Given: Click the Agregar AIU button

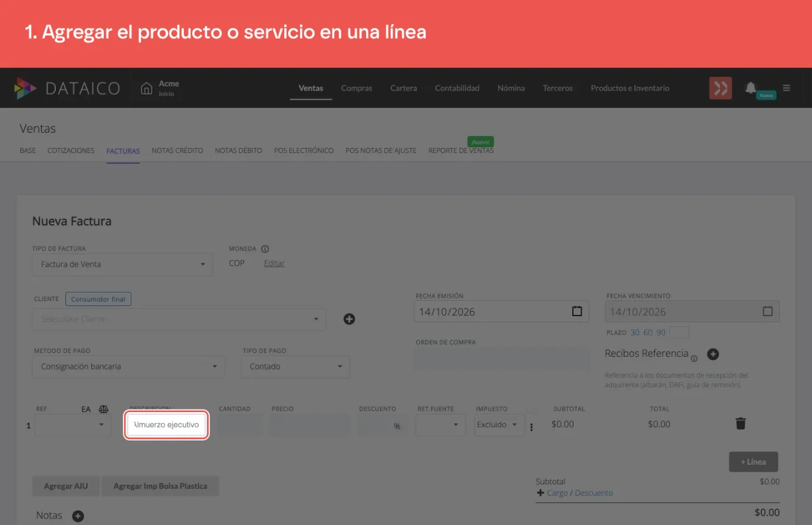Looking at the screenshot, I should 66,486.
